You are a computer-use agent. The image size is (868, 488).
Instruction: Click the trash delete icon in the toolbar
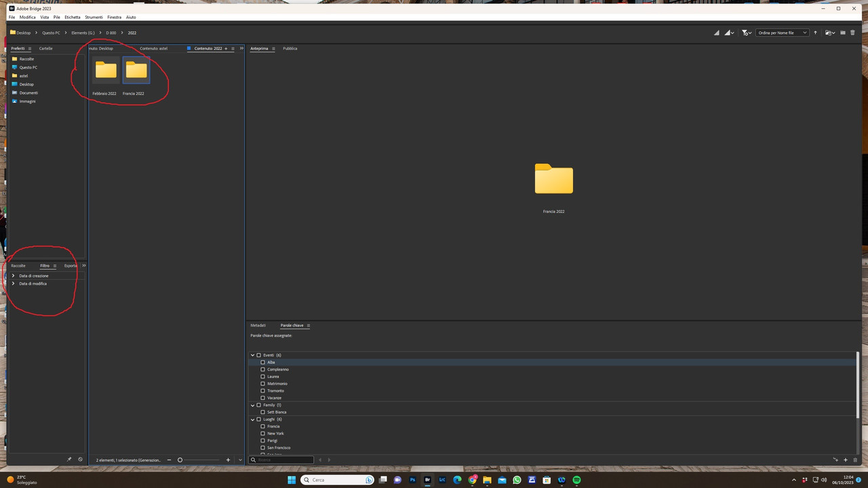[x=852, y=33]
